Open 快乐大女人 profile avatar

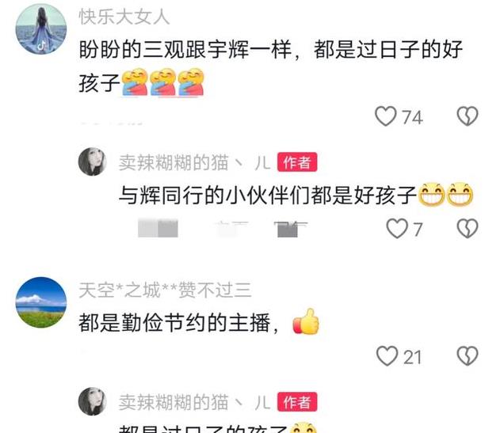41,29
